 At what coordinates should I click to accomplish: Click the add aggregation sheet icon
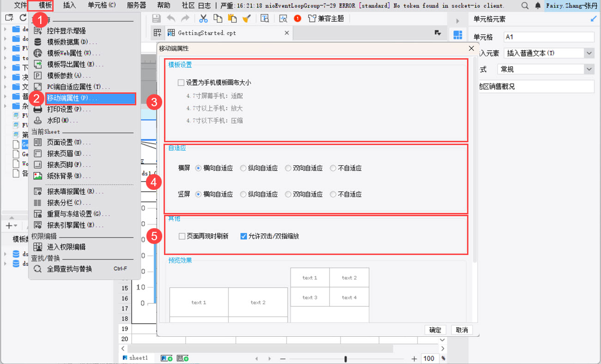183,358
